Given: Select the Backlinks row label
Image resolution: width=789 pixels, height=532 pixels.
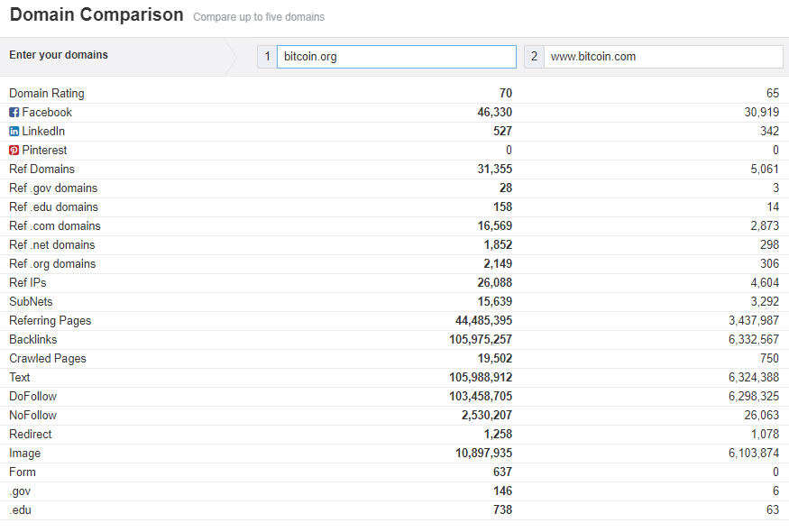Looking at the screenshot, I should pos(33,340).
